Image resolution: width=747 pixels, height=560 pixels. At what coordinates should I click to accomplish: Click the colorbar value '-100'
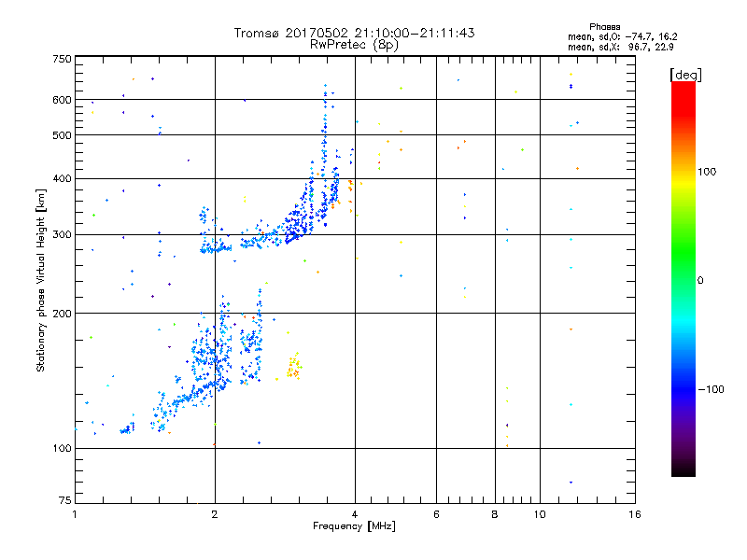coord(711,389)
